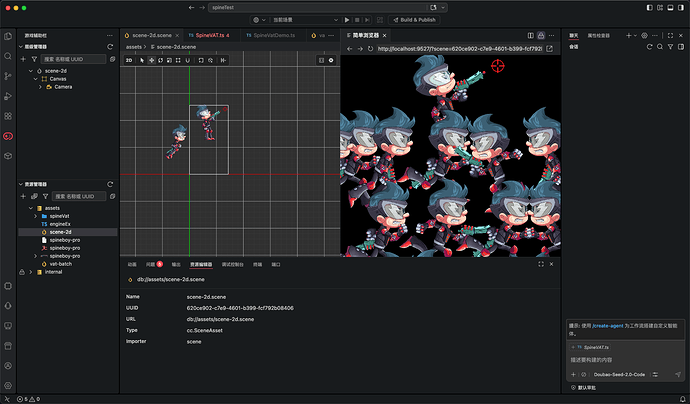Click the assets panel filter icon
This screenshot has height=404, width=690.
point(45,196)
